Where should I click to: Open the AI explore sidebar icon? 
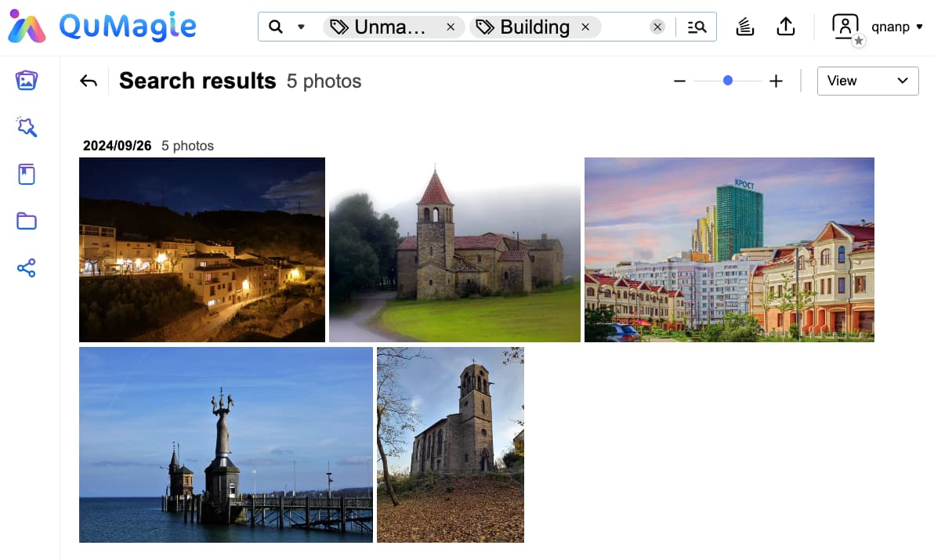click(x=27, y=127)
